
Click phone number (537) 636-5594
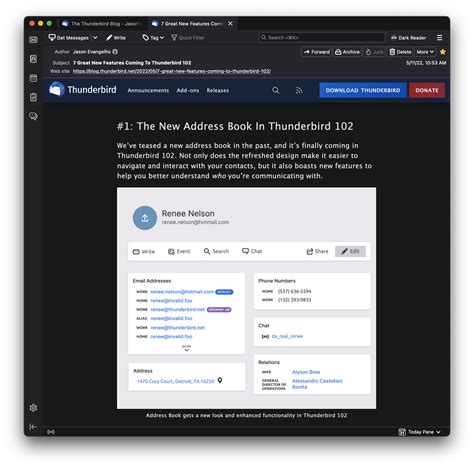point(295,291)
